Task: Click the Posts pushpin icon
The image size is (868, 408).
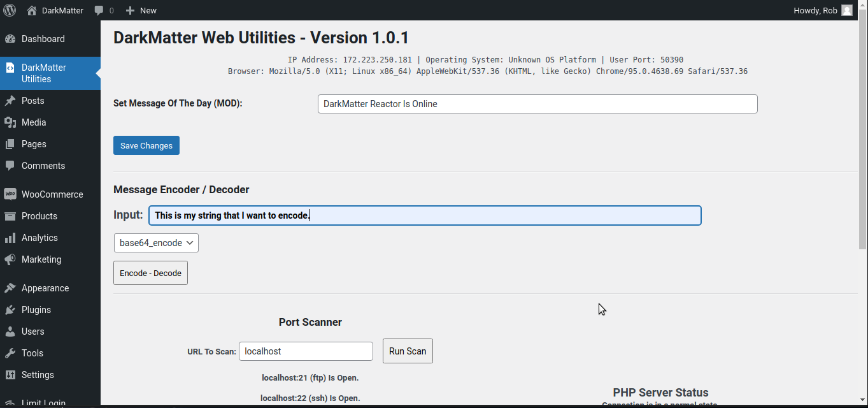Action: coord(10,101)
